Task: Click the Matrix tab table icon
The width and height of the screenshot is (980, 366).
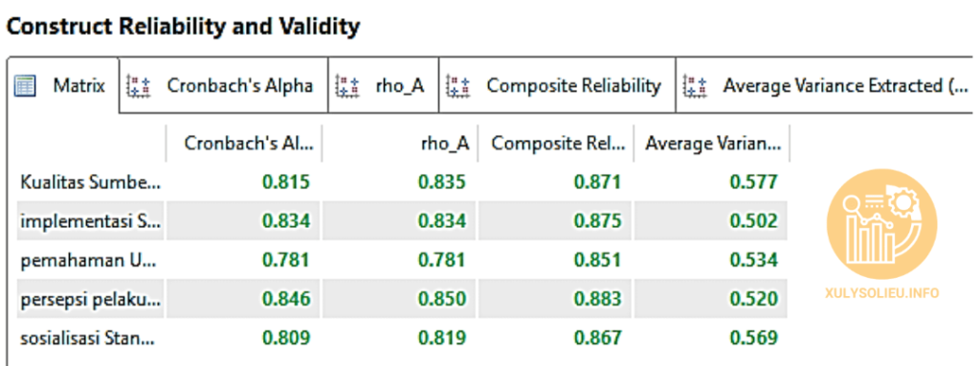Action: coord(25,85)
